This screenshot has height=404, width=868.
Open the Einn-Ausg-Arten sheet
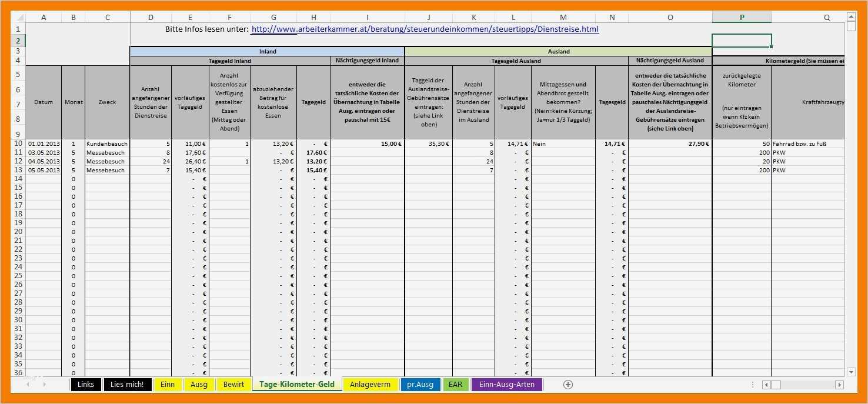point(506,384)
